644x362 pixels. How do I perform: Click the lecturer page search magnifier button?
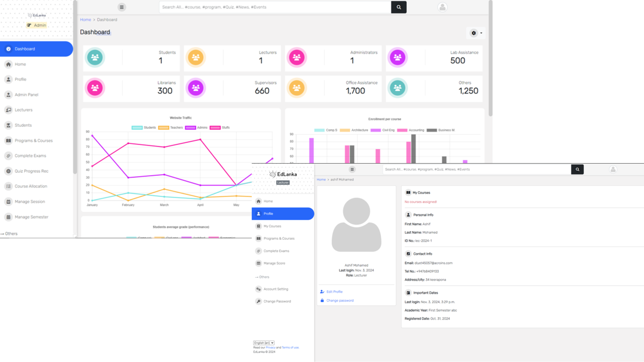[577, 169]
